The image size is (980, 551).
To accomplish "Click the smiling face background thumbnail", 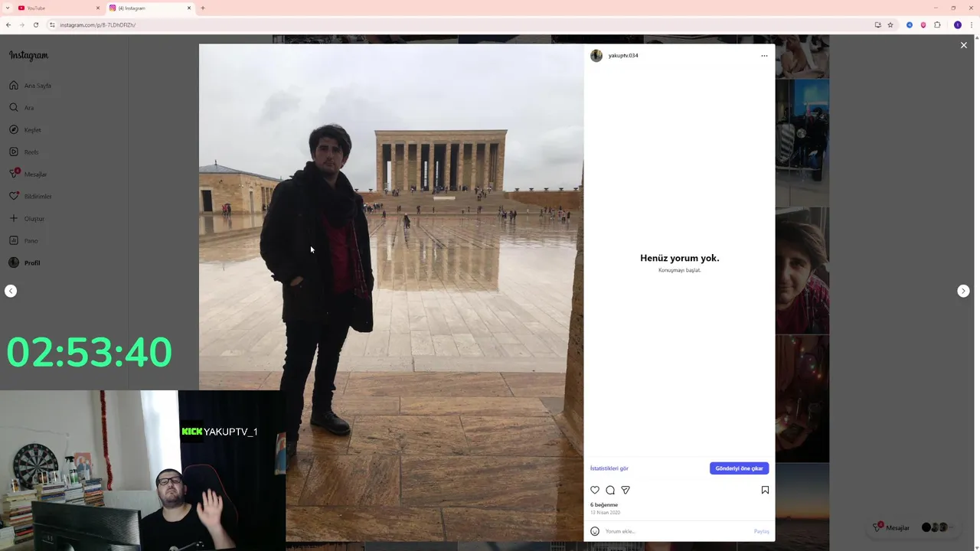I will tap(802, 270).
